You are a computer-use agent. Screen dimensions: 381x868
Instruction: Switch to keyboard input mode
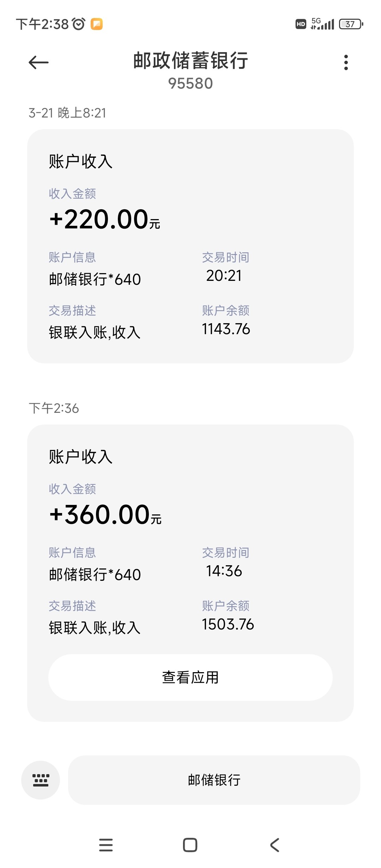41,780
